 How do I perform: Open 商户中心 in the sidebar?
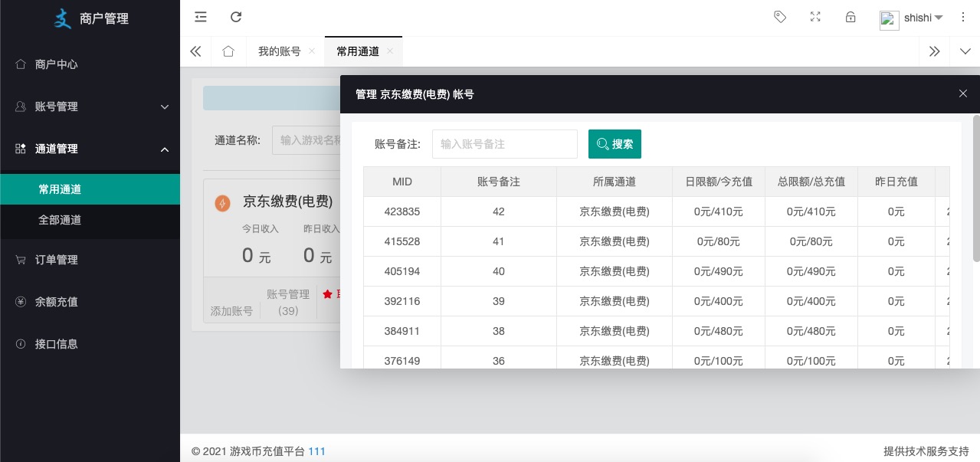click(90, 64)
